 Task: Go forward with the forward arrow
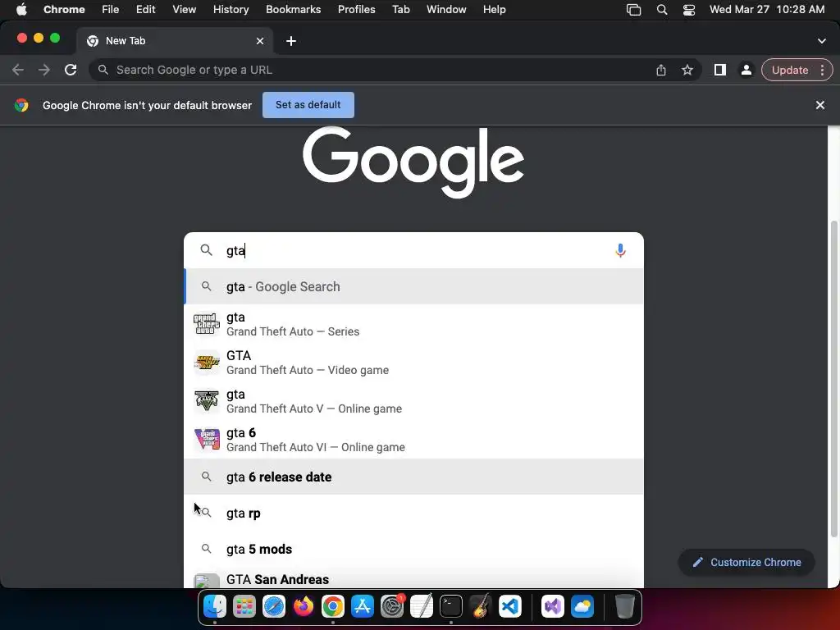(44, 70)
